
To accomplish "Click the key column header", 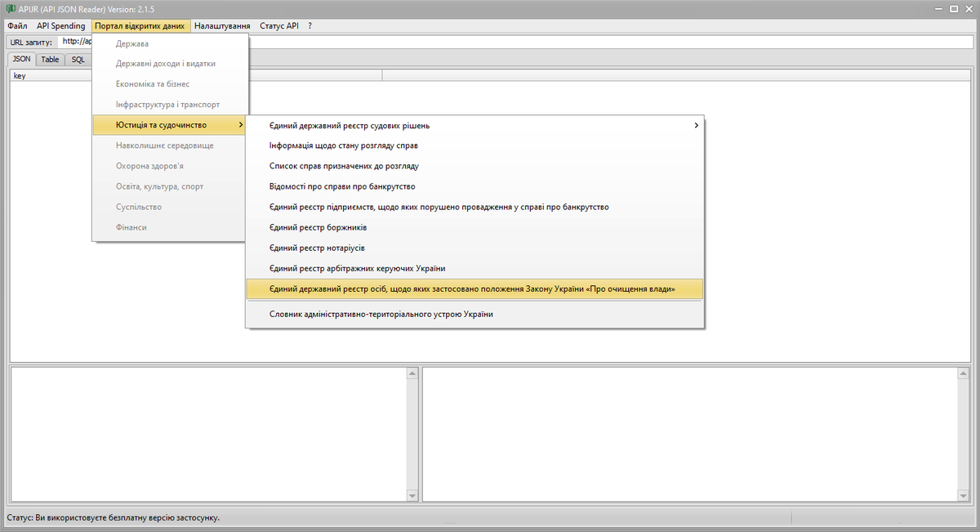I will [x=196, y=76].
